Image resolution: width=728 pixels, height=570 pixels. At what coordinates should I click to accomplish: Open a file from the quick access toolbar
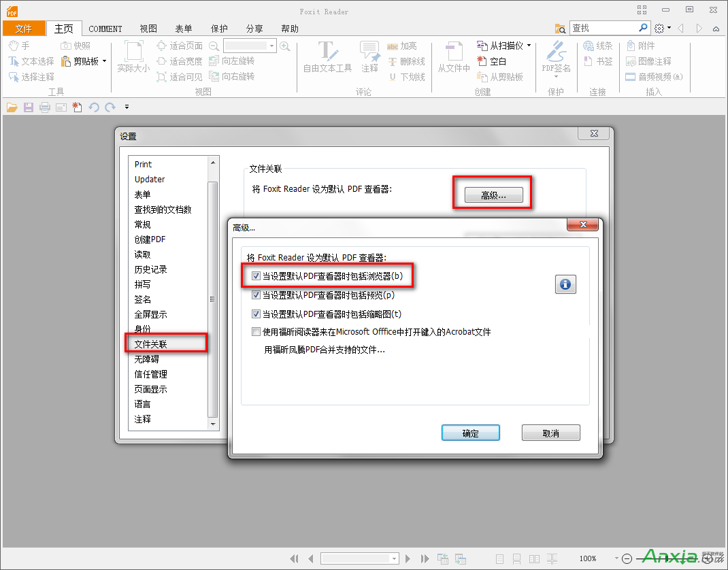[12, 107]
